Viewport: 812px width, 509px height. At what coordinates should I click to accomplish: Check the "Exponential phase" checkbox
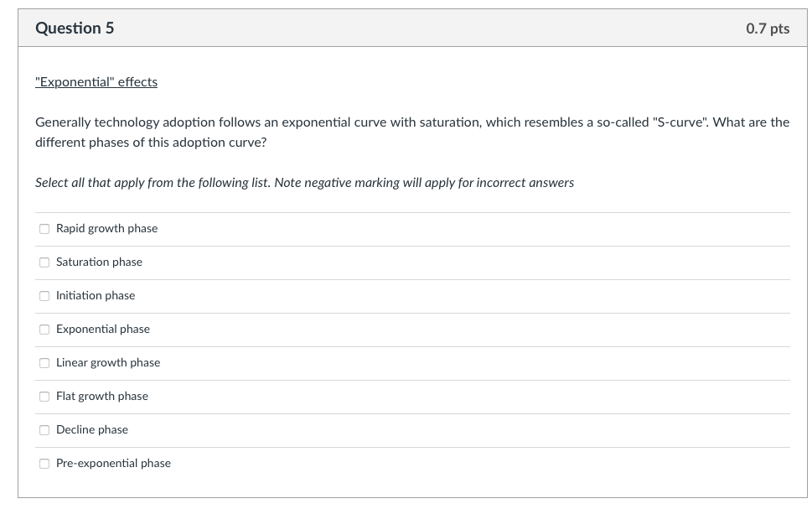coord(44,330)
